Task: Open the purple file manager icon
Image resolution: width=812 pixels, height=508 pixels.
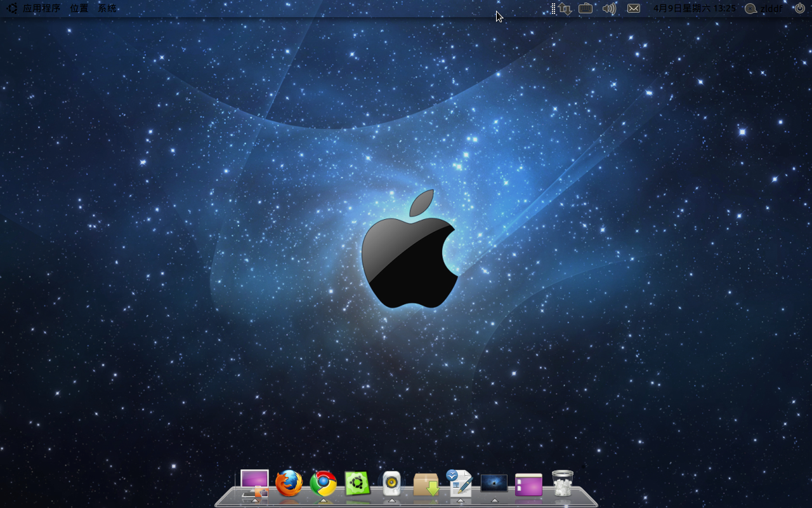Action: click(x=528, y=485)
